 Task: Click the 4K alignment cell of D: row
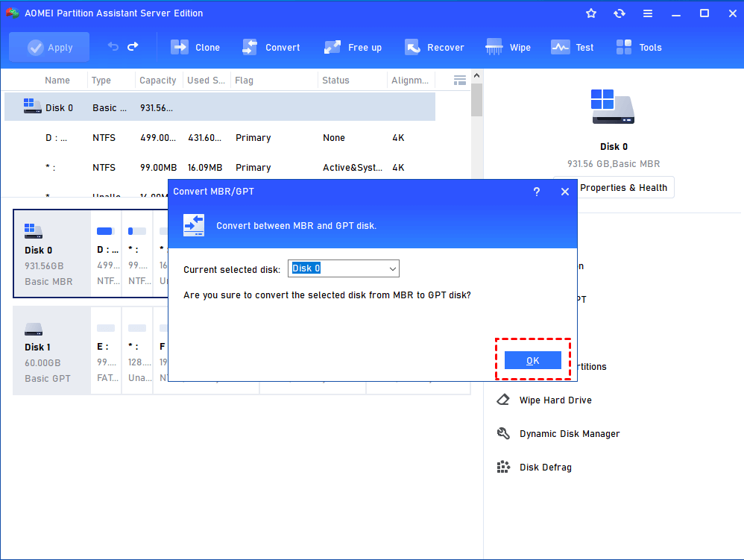tap(398, 138)
